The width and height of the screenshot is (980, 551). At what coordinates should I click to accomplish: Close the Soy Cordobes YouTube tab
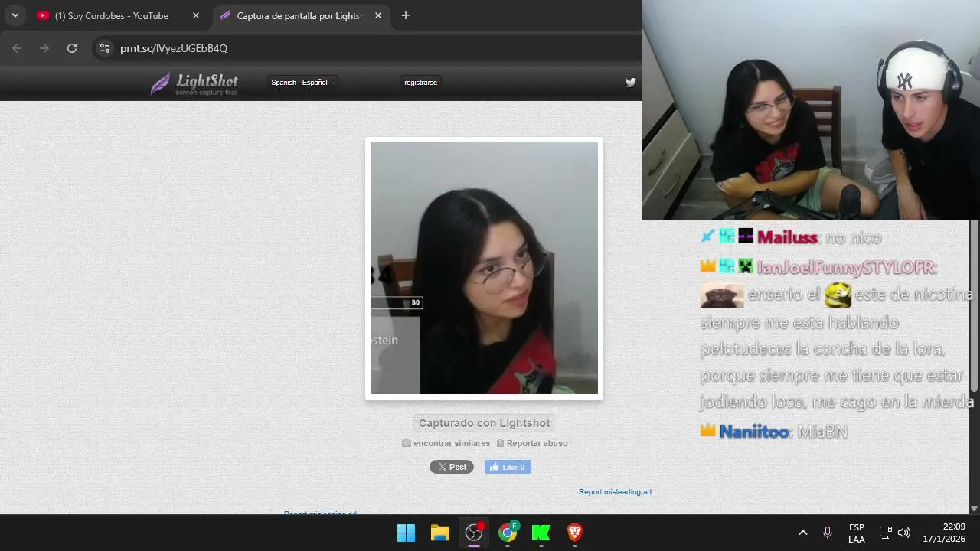coord(196,15)
